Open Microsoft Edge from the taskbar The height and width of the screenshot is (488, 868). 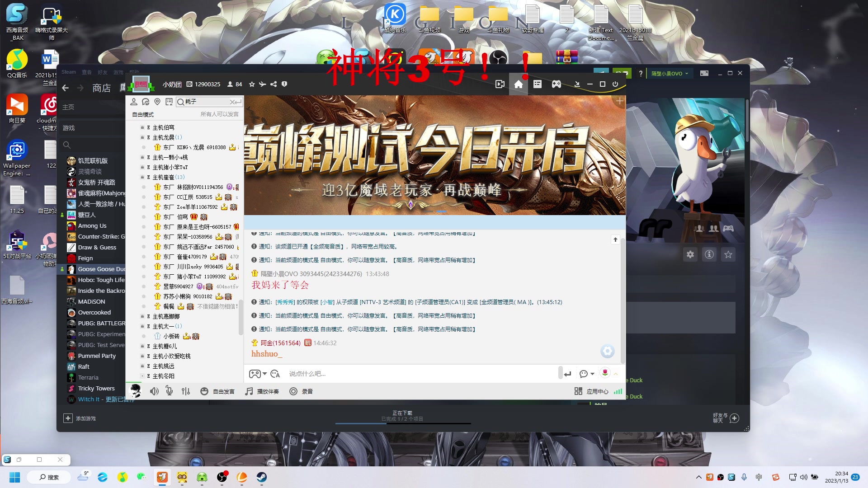(103, 477)
